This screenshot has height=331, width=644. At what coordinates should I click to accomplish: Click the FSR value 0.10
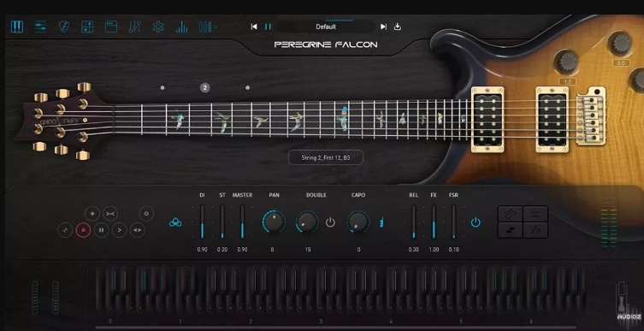[x=454, y=250]
